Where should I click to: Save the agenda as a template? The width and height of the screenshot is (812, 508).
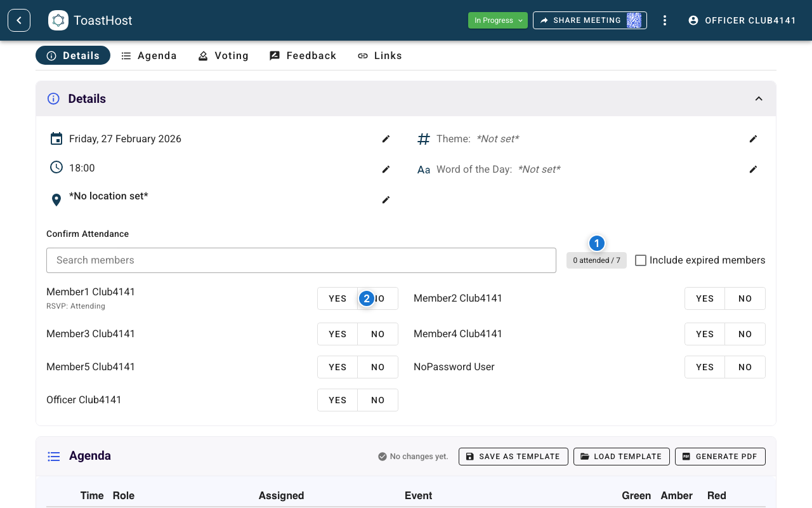tap(513, 456)
